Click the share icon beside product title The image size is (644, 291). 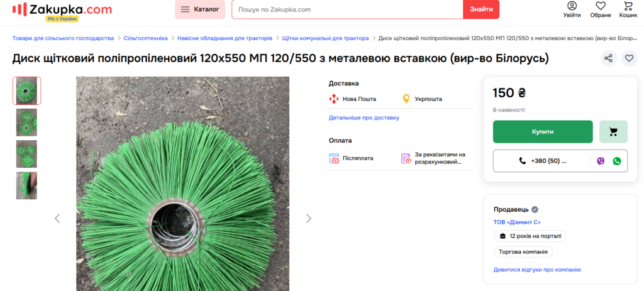(609, 58)
